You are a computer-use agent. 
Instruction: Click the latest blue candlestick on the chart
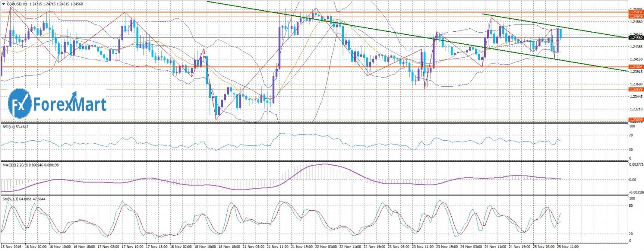(561, 33)
